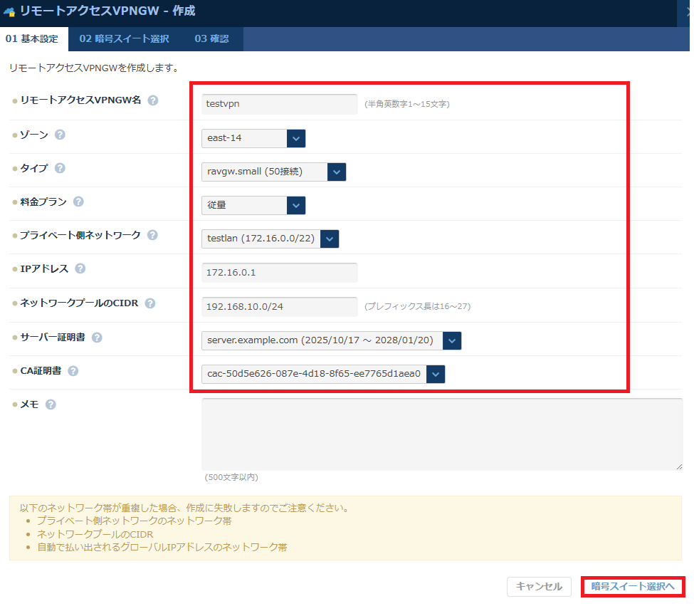This screenshot has width=694, height=616.
Task: Click help icon next to メモ
Action: click(x=51, y=404)
